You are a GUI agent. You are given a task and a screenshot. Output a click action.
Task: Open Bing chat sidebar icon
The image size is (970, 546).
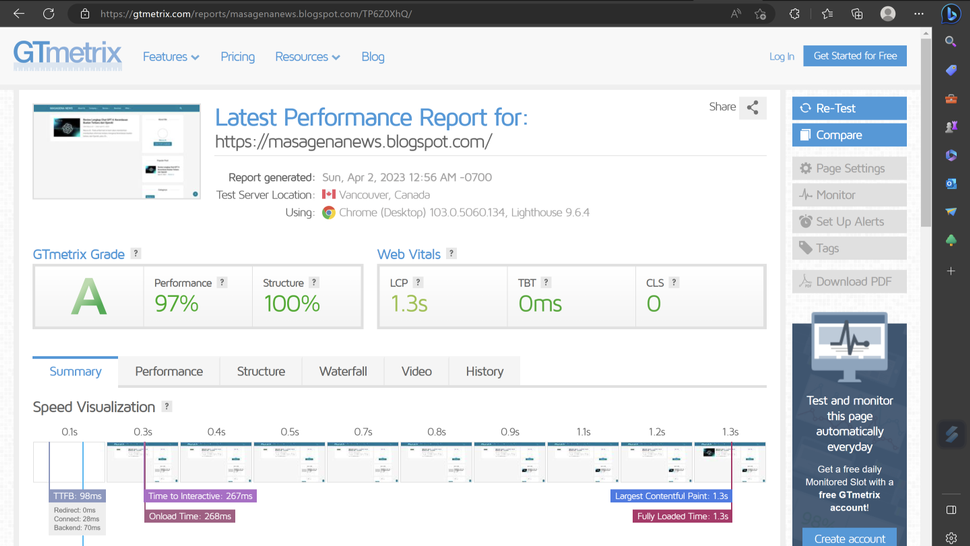951,14
